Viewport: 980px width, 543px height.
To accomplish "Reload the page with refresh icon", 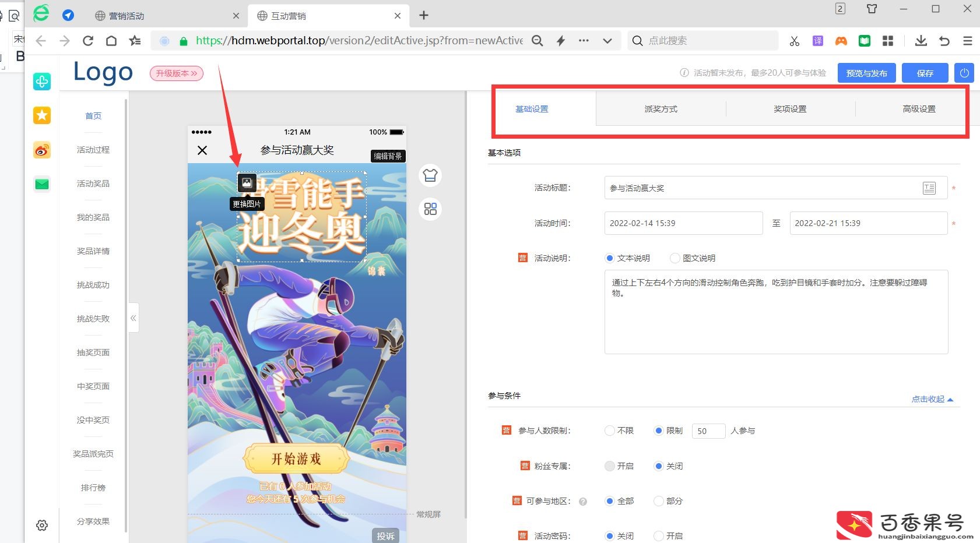I will click(88, 41).
